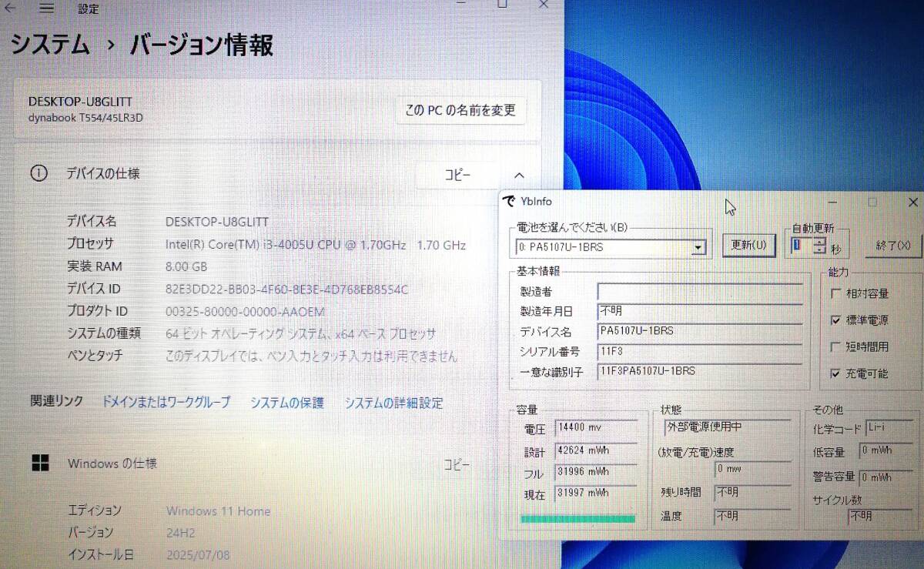Toggle the 充電可能 checkbox
The height and width of the screenshot is (569, 924).
(836, 373)
